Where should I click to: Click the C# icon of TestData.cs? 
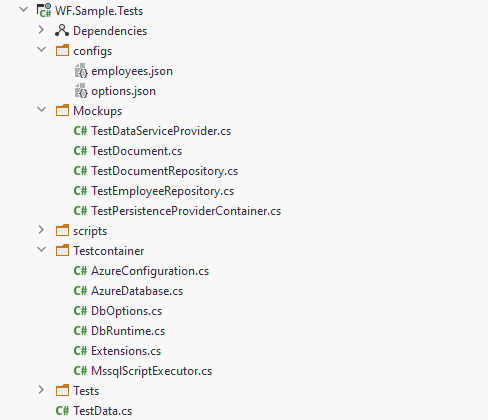point(62,411)
